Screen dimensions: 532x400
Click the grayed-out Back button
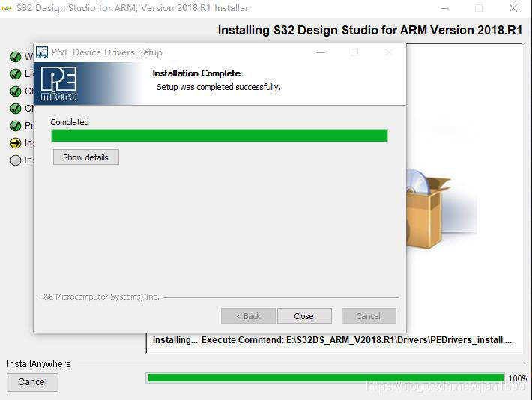(248, 316)
